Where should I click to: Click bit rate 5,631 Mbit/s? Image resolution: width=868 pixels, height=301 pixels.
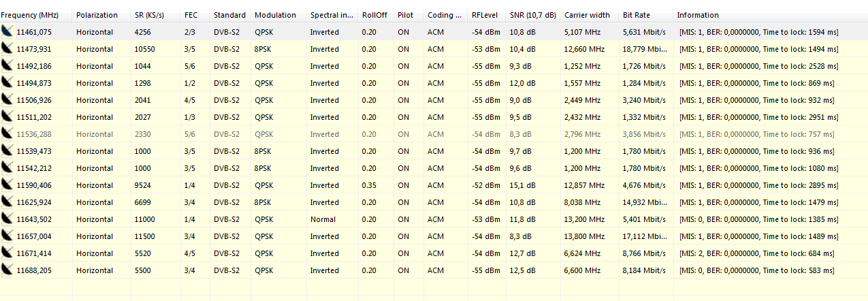tap(645, 32)
